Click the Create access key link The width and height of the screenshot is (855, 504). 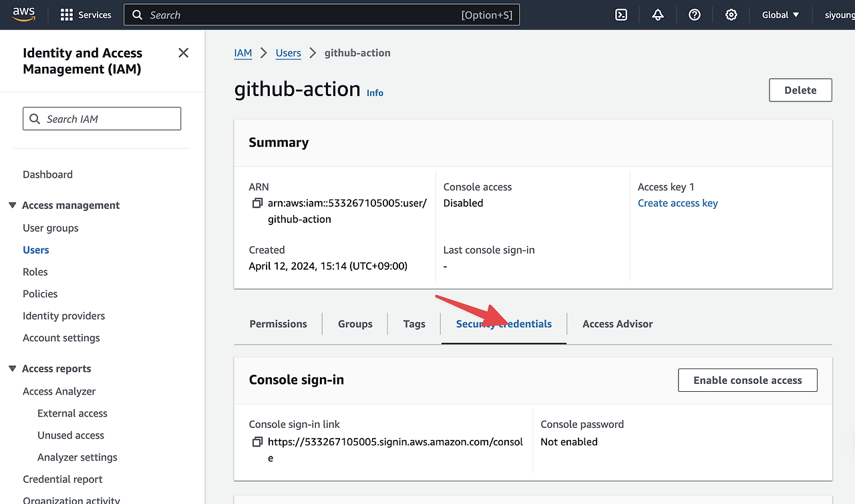(678, 203)
